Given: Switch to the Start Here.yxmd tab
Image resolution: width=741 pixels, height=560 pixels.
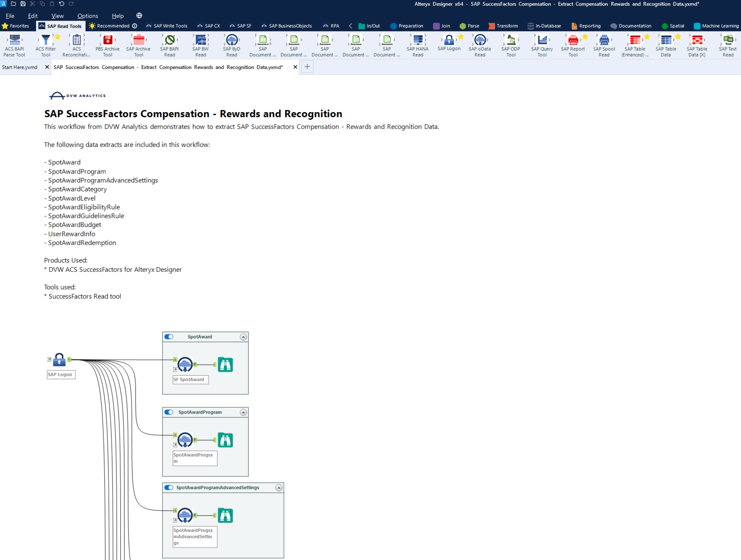Looking at the screenshot, I should coord(20,67).
